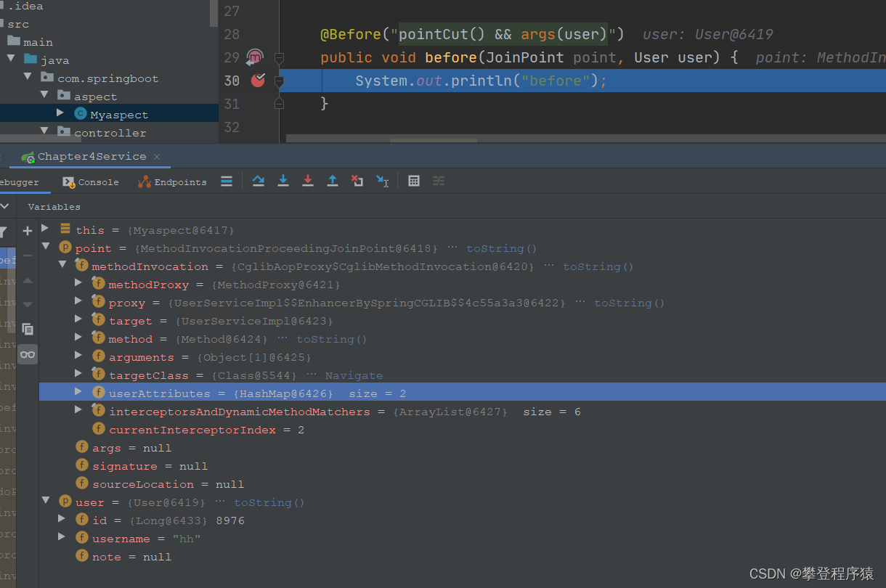The width and height of the screenshot is (886, 588).
Task: Collapse com.springboot package
Action: pyautogui.click(x=28, y=77)
